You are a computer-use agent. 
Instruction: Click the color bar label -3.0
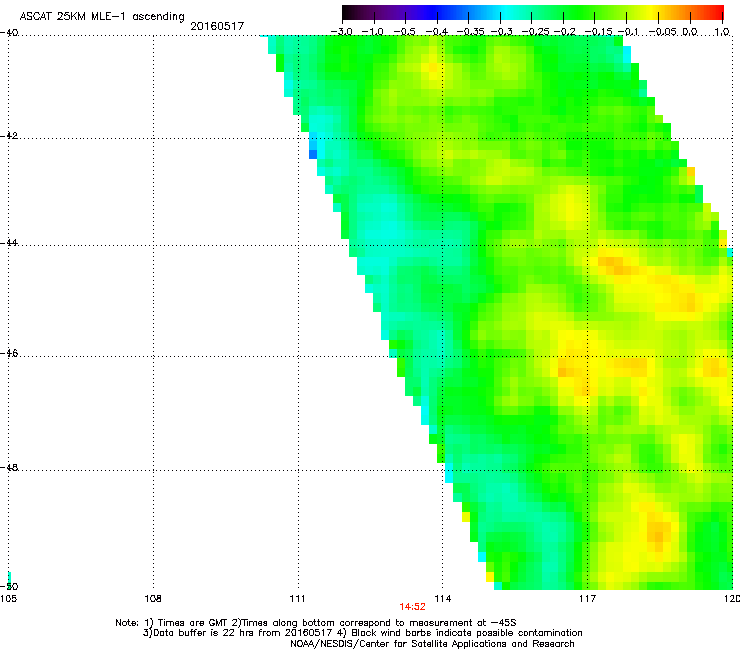[x=341, y=32]
